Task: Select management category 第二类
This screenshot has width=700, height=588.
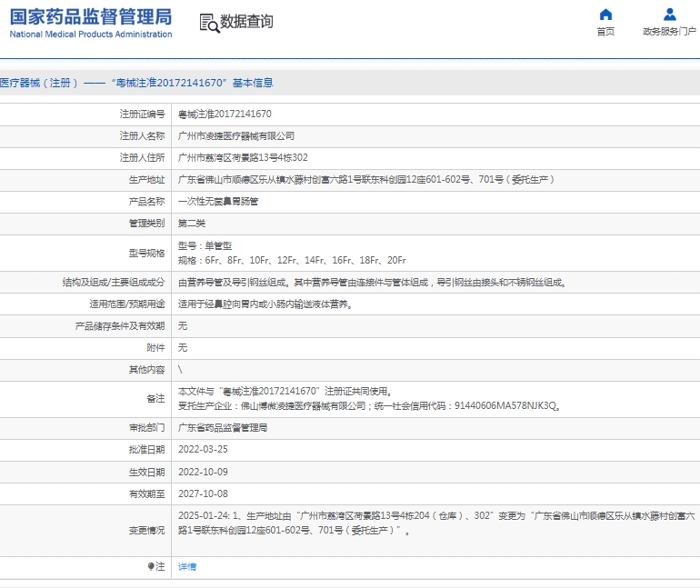Action: tap(192, 224)
